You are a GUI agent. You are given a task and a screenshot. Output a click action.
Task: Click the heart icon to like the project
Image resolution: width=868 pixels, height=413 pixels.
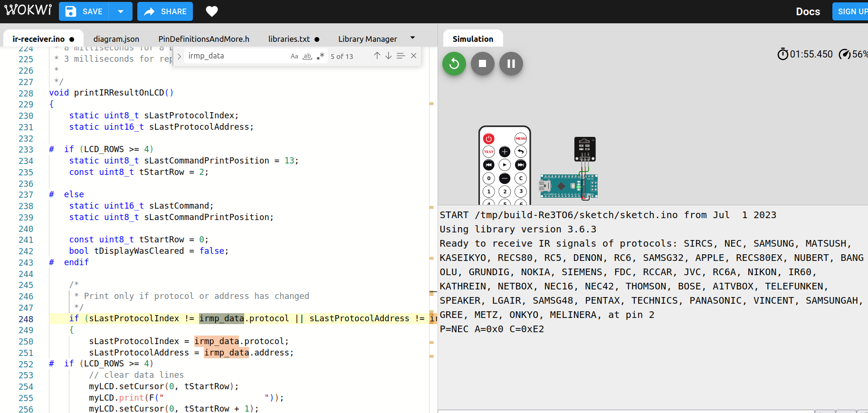click(x=212, y=11)
